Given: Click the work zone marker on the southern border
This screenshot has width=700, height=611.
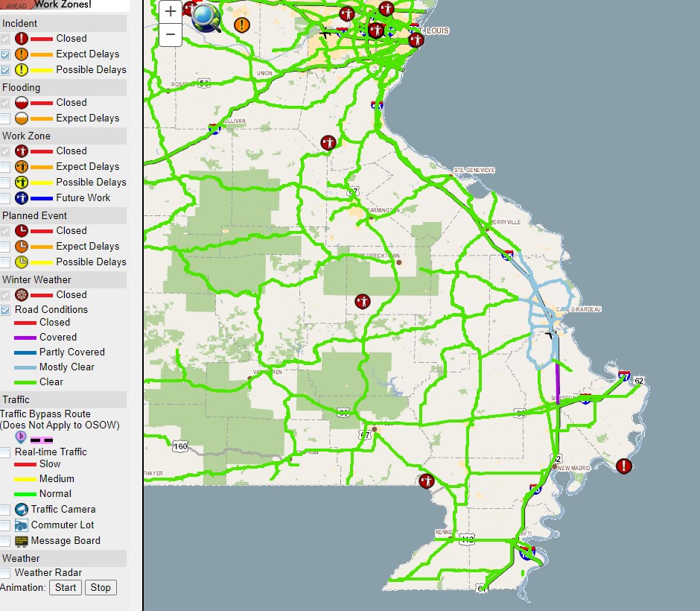Looking at the screenshot, I should pos(427,481).
